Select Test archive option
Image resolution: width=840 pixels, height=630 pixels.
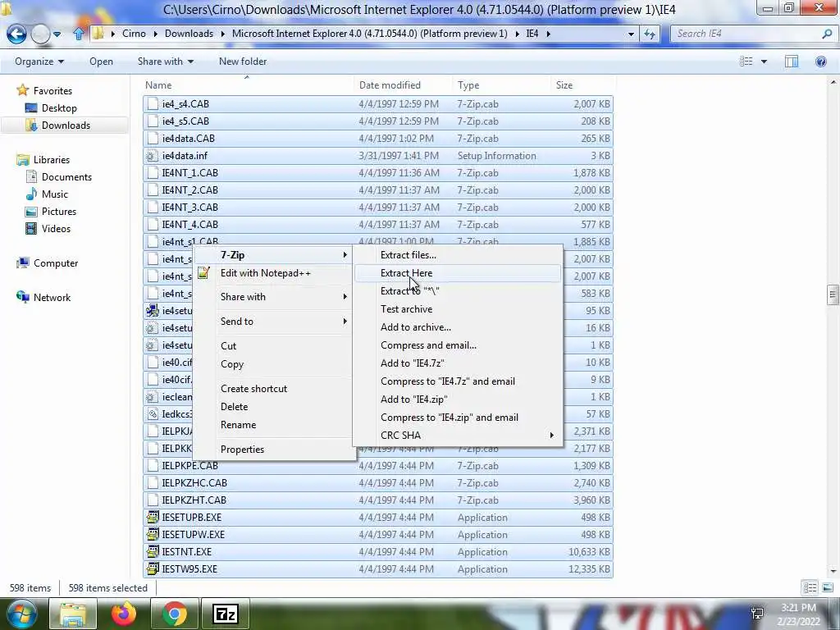(458, 309)
